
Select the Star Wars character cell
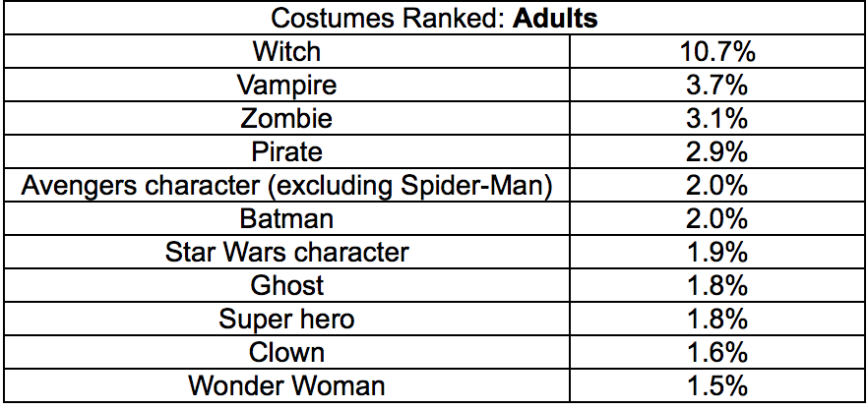tap(286, 252)
